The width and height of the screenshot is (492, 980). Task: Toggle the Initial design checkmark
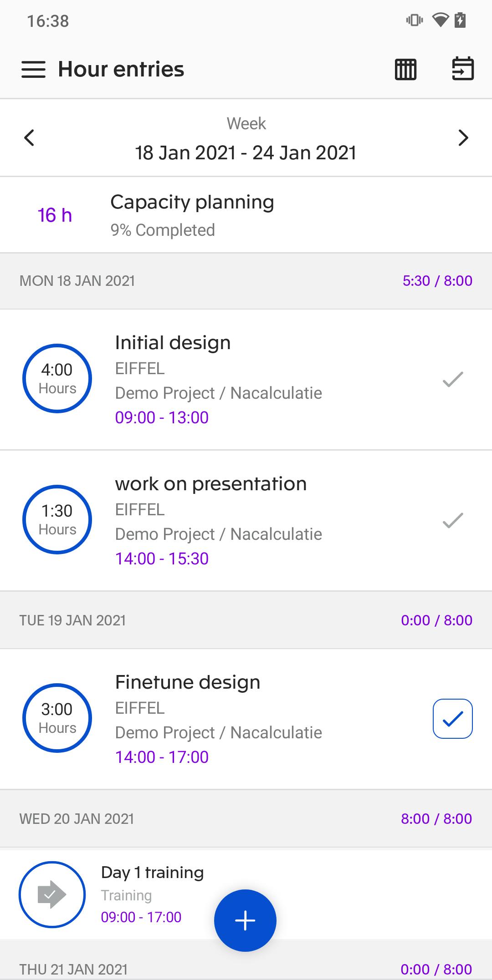452,379
